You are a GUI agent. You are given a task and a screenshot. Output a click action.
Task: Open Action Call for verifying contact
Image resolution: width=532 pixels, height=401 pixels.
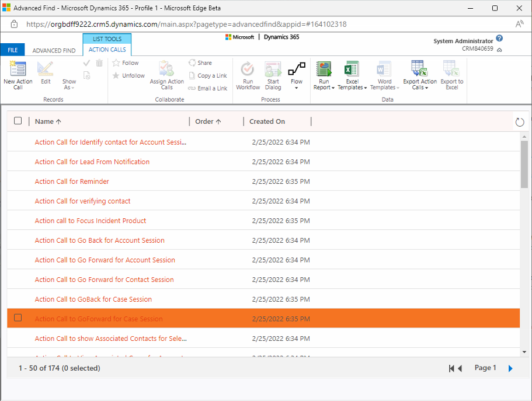[x=82, y=201]
